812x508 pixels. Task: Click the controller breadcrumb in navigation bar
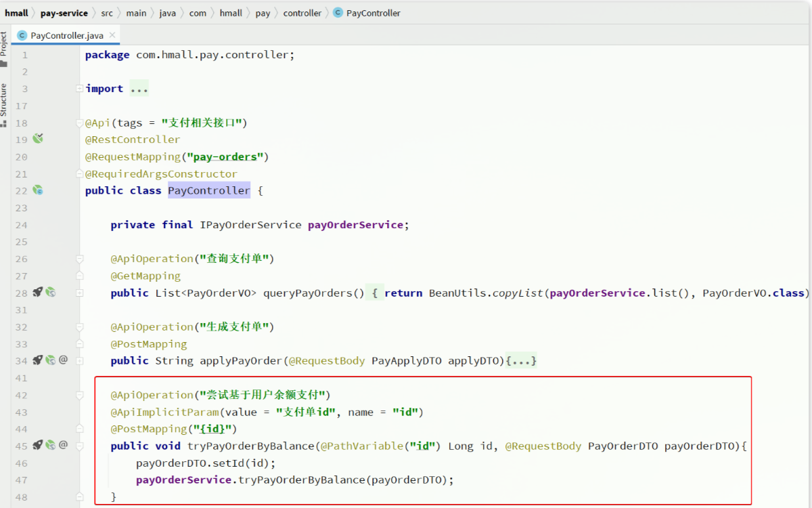[x=302, y=13]
